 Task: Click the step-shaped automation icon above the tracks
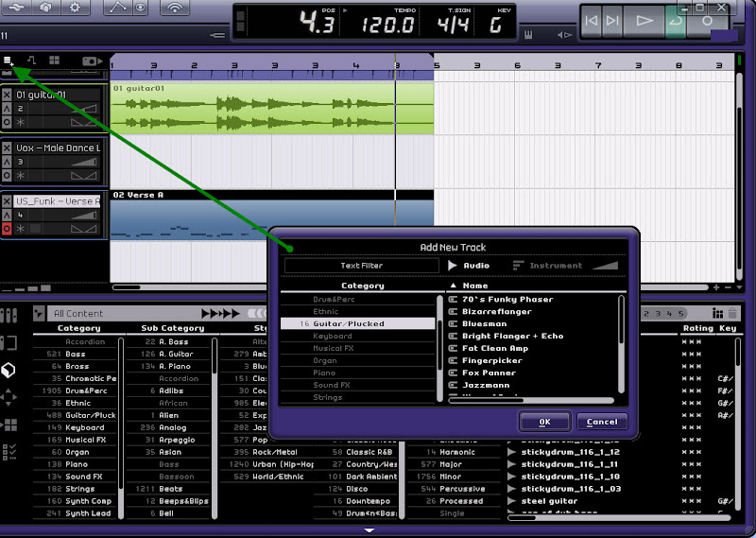[x=31, y=60]
